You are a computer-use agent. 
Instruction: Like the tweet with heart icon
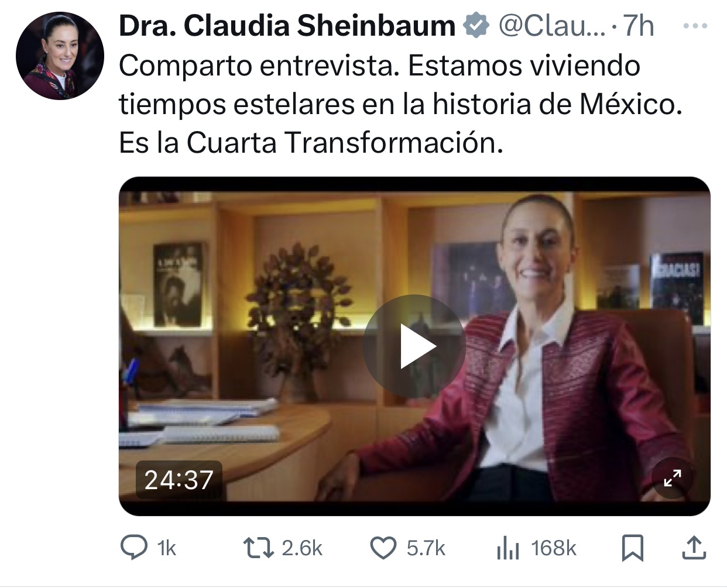(x=384, y=548)
